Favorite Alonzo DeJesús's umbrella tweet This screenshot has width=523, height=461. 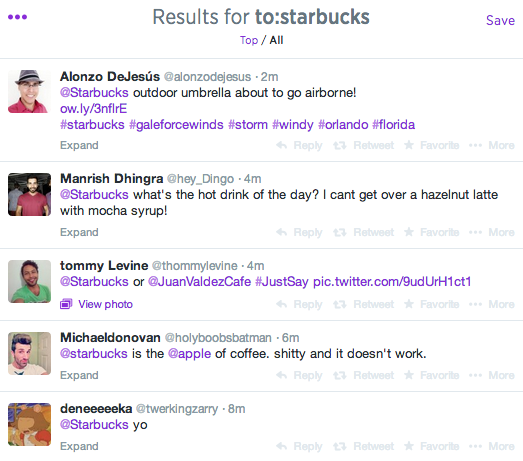(x=431, y=145)
